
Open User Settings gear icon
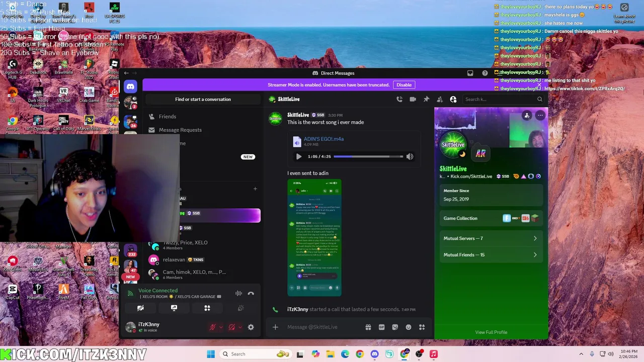pos(251,327)
